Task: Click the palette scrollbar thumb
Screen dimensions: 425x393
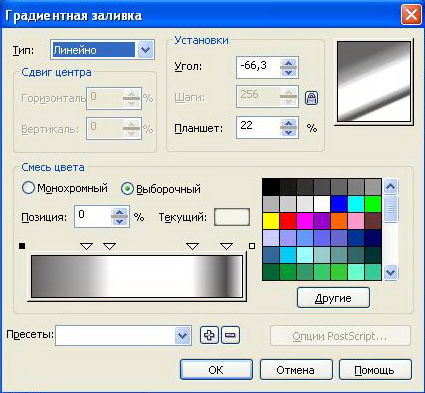Action: click(x=390, y=209)
